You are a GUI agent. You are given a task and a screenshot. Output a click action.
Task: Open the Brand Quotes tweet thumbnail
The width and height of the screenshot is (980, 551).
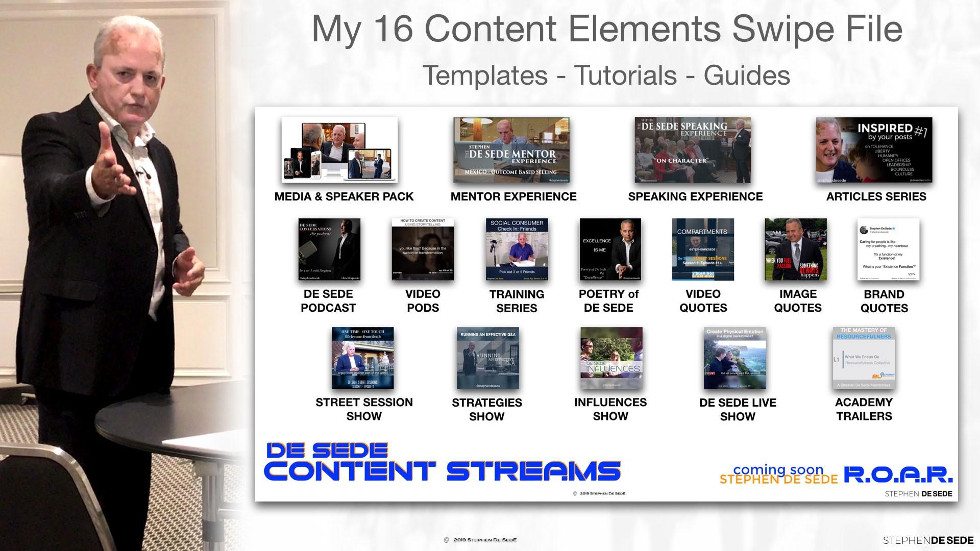tap(888, 249)
